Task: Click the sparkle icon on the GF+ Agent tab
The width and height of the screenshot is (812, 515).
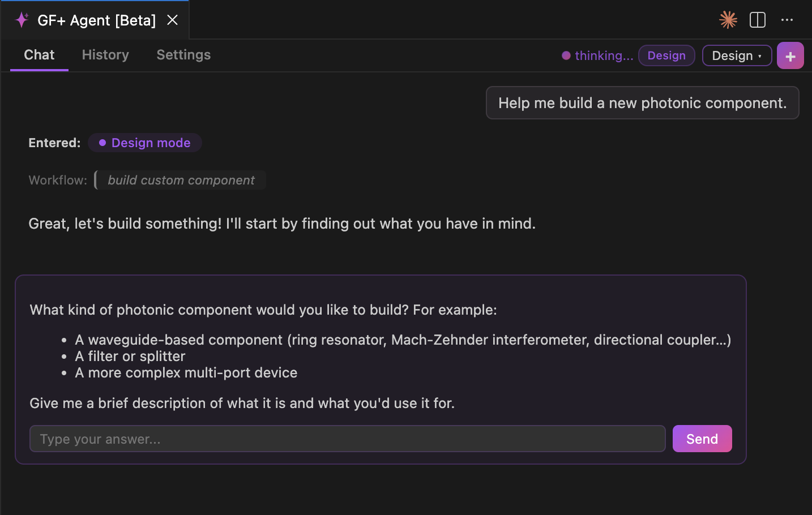Action: (x=22, y=20)
